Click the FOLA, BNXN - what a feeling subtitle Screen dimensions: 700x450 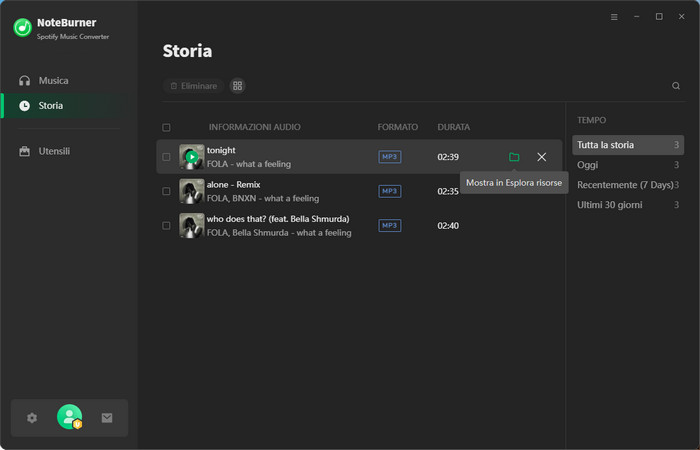[263, 199]
